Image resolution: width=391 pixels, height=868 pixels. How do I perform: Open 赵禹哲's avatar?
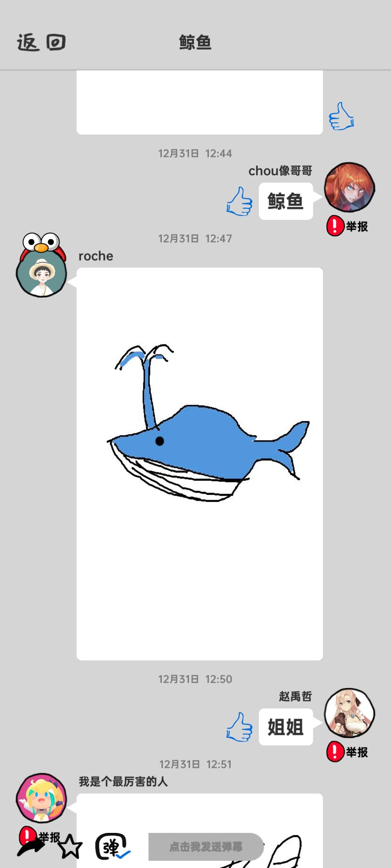point(349,713)
